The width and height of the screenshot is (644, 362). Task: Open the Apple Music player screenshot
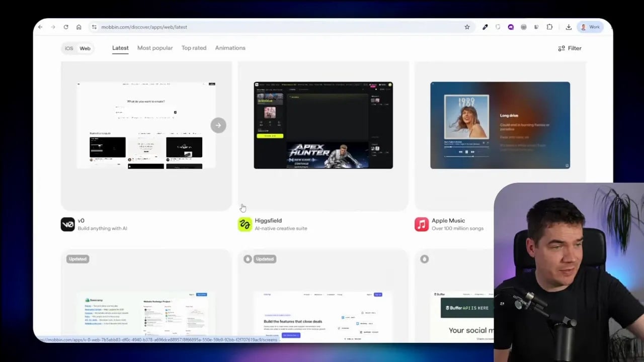[x=500, y=125]
